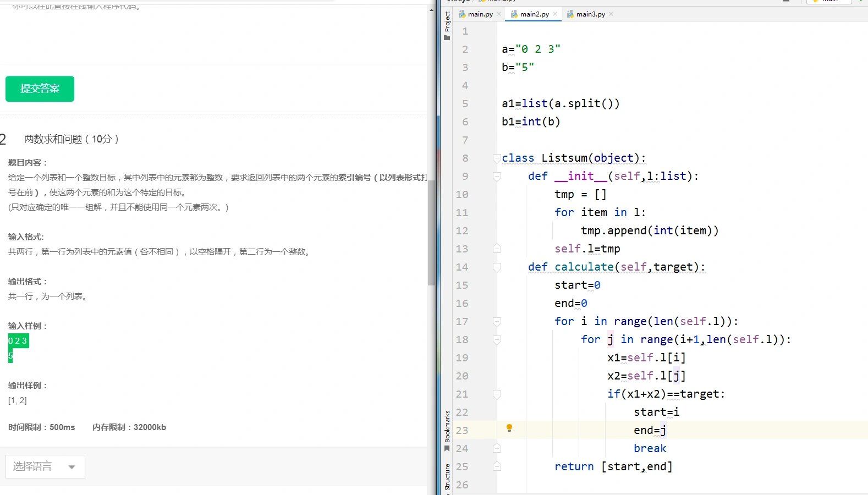Click the 时间限制:500ms text
This screenshot has height=495, width=868.
pos(42,427)
